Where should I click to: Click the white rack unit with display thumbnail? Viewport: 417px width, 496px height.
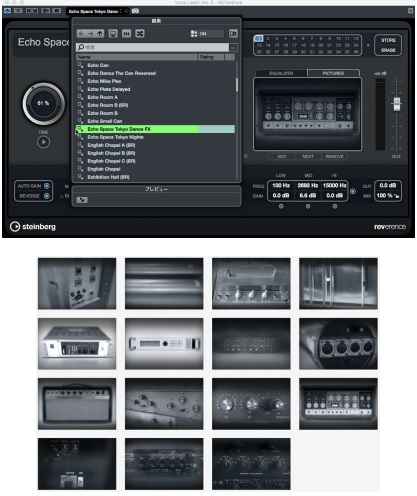[164, 343]
